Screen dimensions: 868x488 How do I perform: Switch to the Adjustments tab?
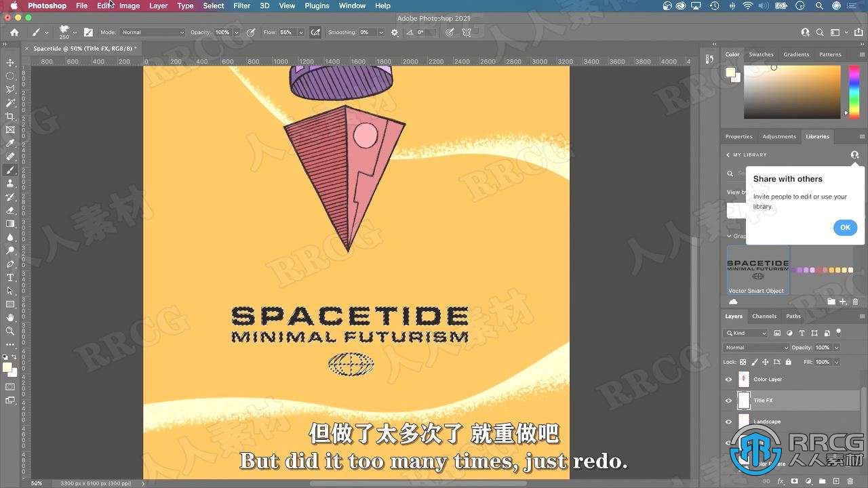click(x=779, y=136)
